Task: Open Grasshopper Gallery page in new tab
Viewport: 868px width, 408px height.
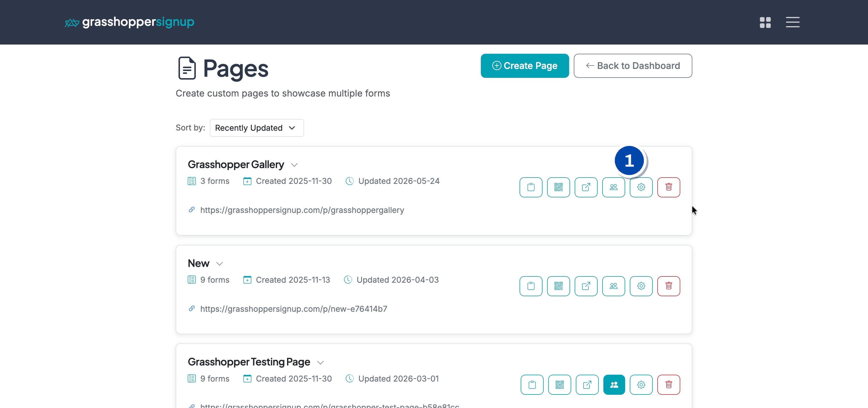Action: tap(586, 187)
